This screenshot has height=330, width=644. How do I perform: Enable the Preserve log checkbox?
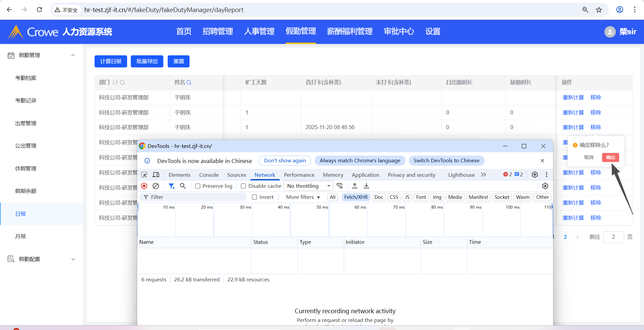pos(198,186)
